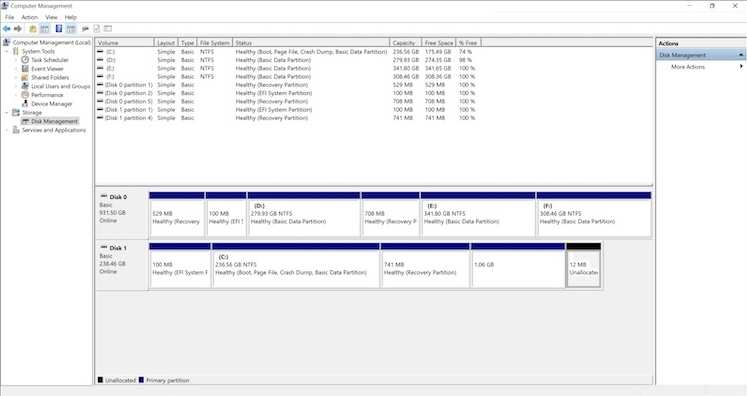This screenshot has height=396, width=747.
Task: Select the (D:) volume row in list
Action: coord(288,60)
